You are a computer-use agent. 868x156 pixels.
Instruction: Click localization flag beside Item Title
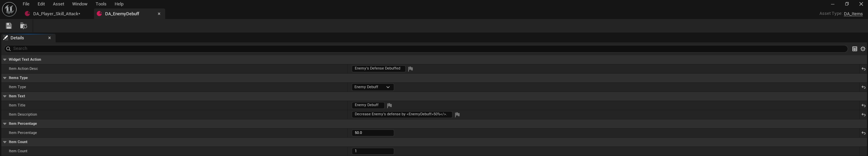[389, 105]
